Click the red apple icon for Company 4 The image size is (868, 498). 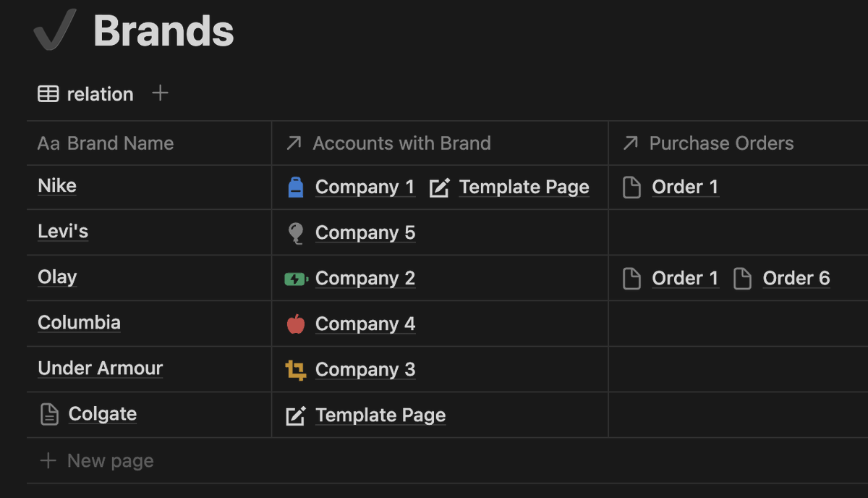pos(296,324)
